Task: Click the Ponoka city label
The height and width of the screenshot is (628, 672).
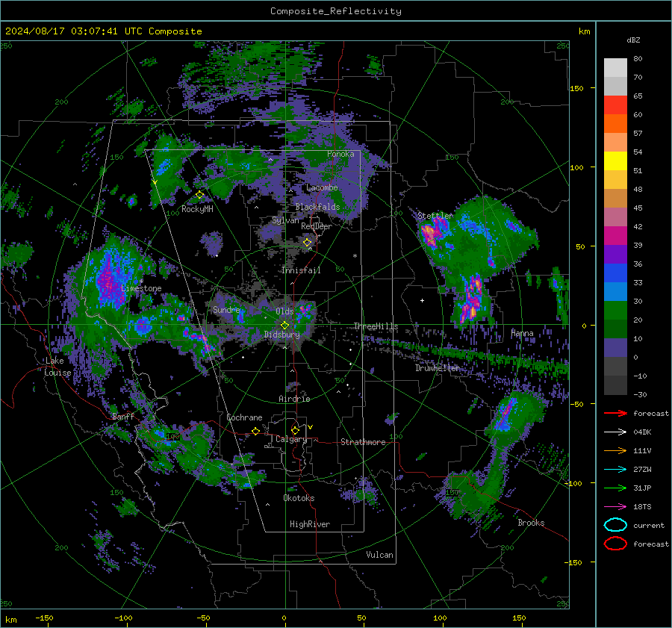Action: [x=340, y=154]
